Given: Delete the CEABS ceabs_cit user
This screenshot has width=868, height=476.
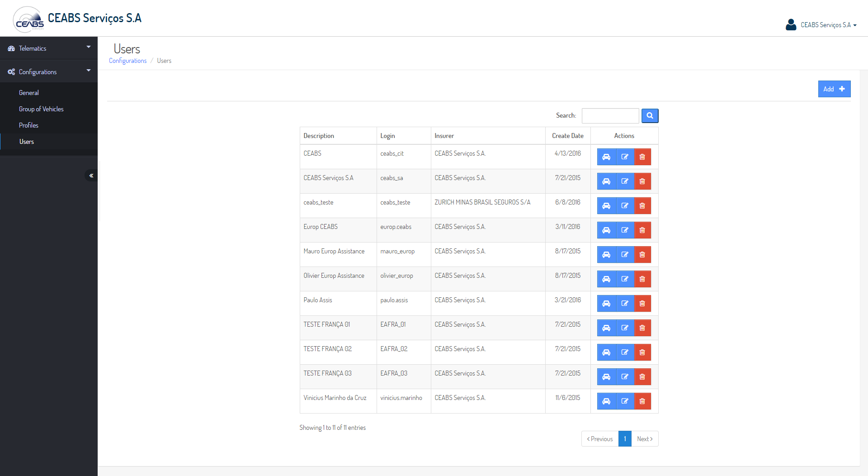Looking at the screenshot, I should click(x=642, y=157).
